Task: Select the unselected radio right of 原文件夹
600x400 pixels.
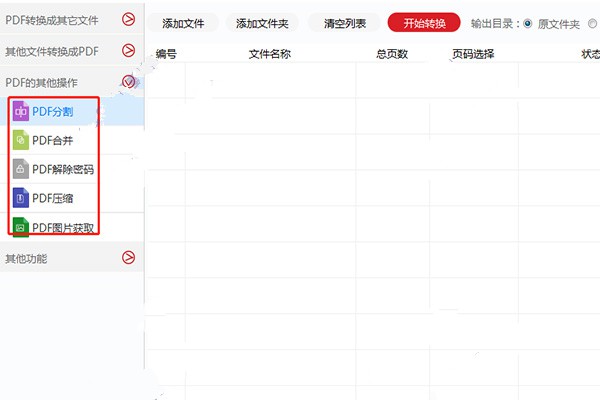Action: (x=593, y=23)
